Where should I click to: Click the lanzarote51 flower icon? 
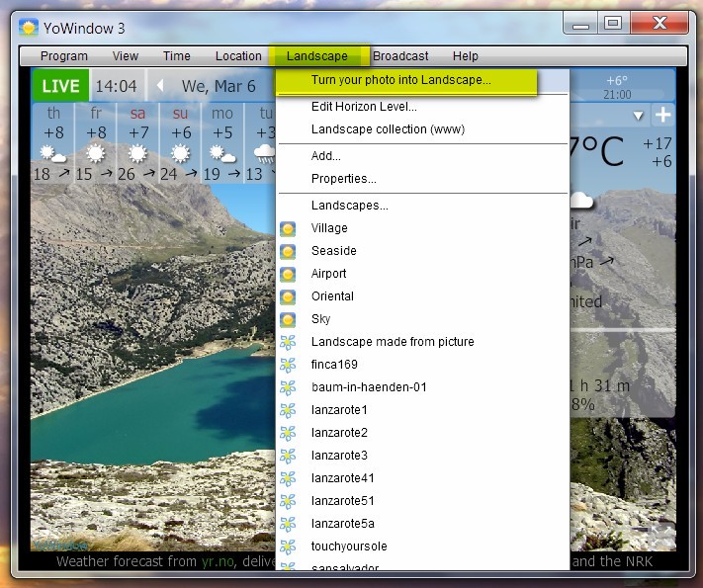coord(288,501)
